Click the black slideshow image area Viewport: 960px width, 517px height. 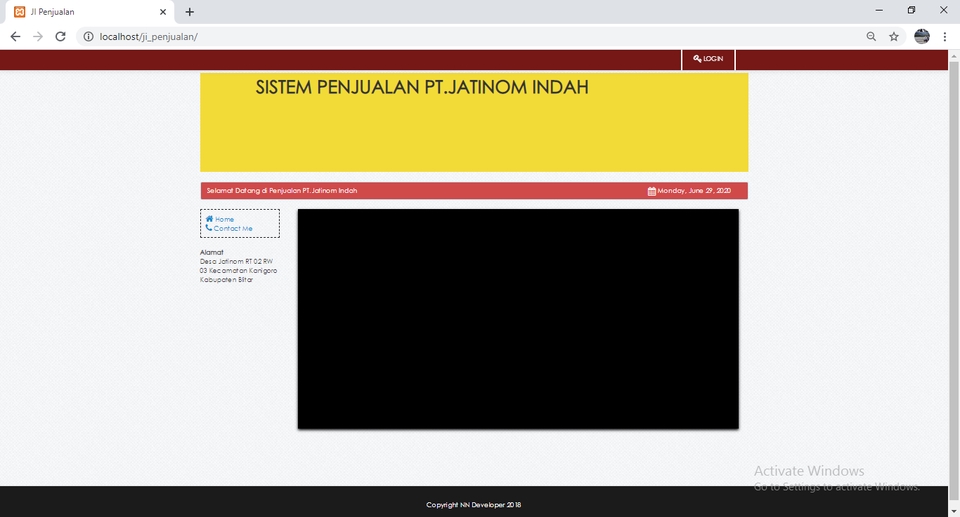coord(518,319)
